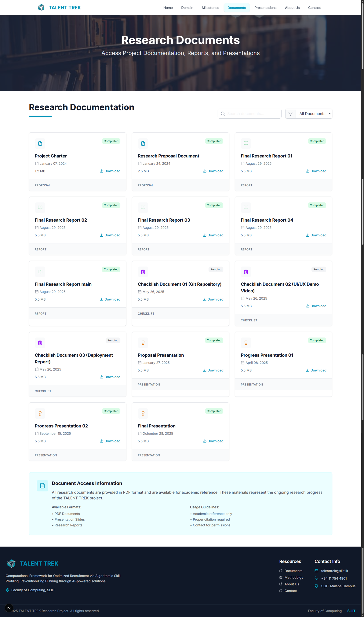Click the book icon on Final Research Report 02
This screenshot has width=364, height=617.
[x=40, y=208]
